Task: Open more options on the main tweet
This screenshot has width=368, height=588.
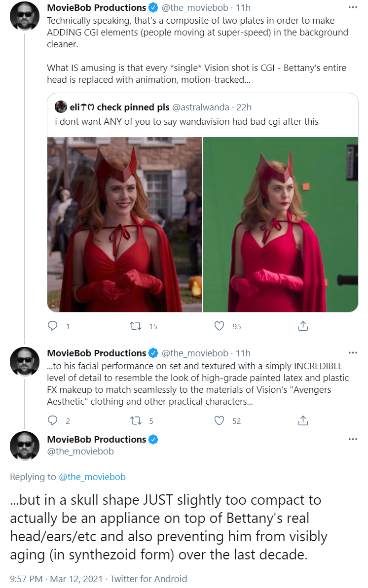Action: click(x=353, y=439)
